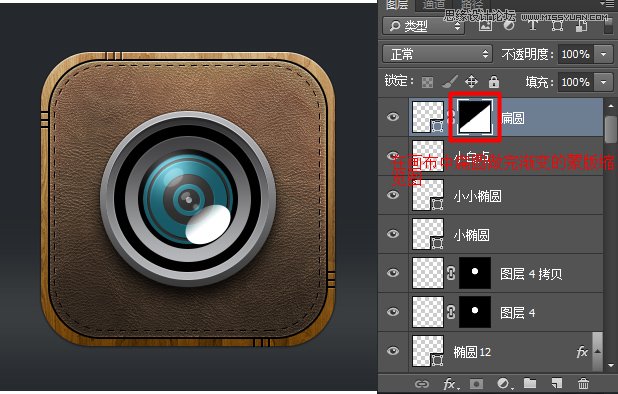Filter layers by smart object icon
Screen dimensions: 618x394
click(581, 26)
